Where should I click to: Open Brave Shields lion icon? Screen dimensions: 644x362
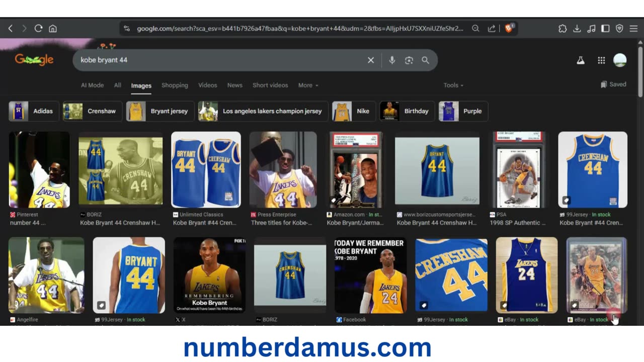(x=509, y=28)
